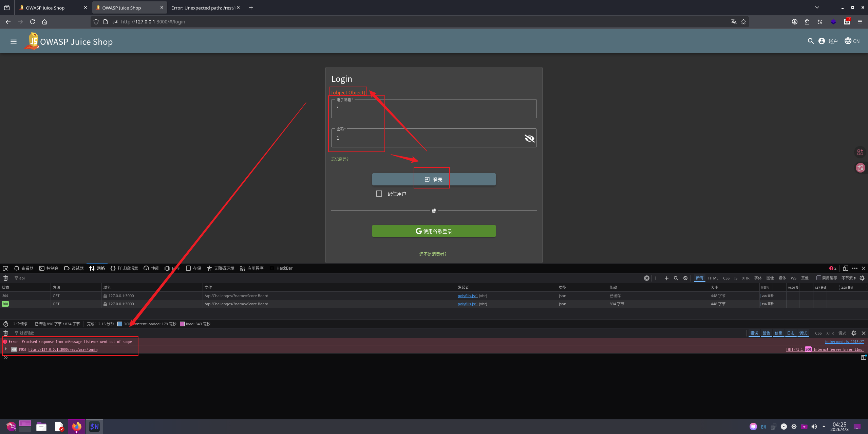Open the 忘记密码? forgot password link
Viewport: 868px width, 434px height.
340,159
